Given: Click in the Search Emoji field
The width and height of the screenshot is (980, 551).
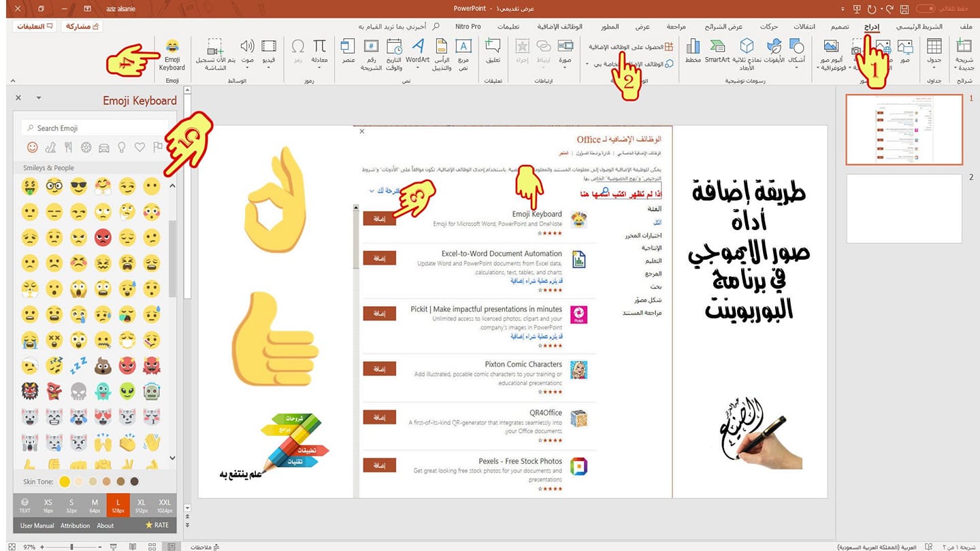Looking at the screenshot, I should click(x=95, y=128).
